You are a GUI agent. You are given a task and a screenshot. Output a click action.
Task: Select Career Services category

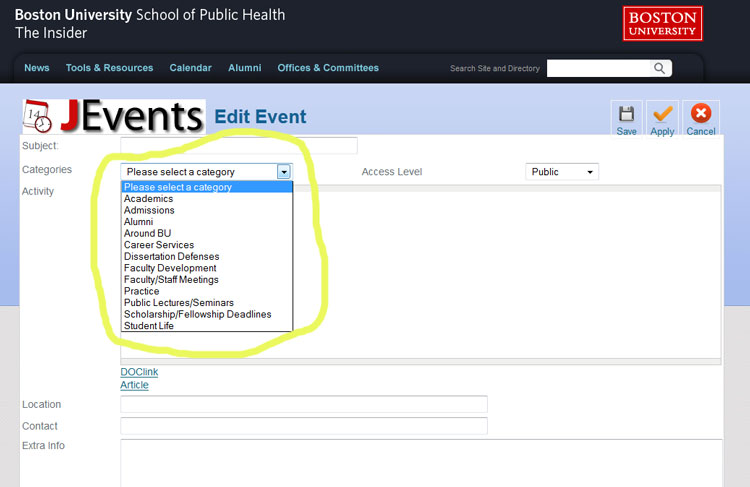207,245
